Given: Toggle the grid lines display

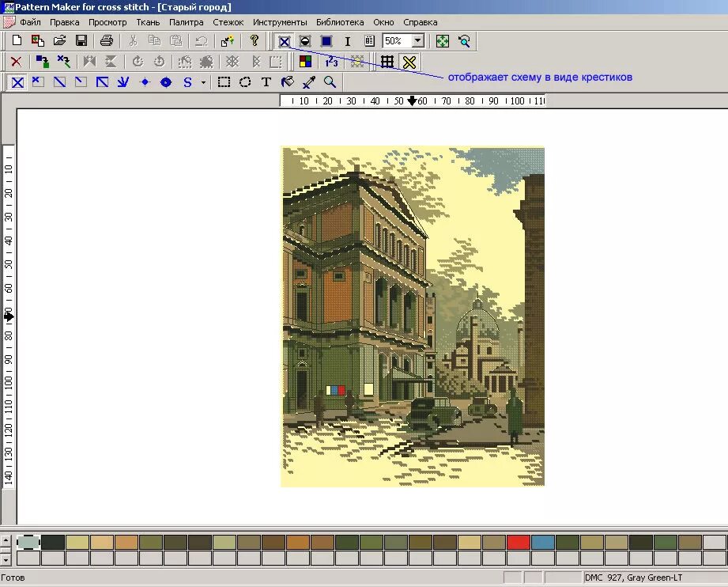Looking at the screenshot, I should click(387, 62).
